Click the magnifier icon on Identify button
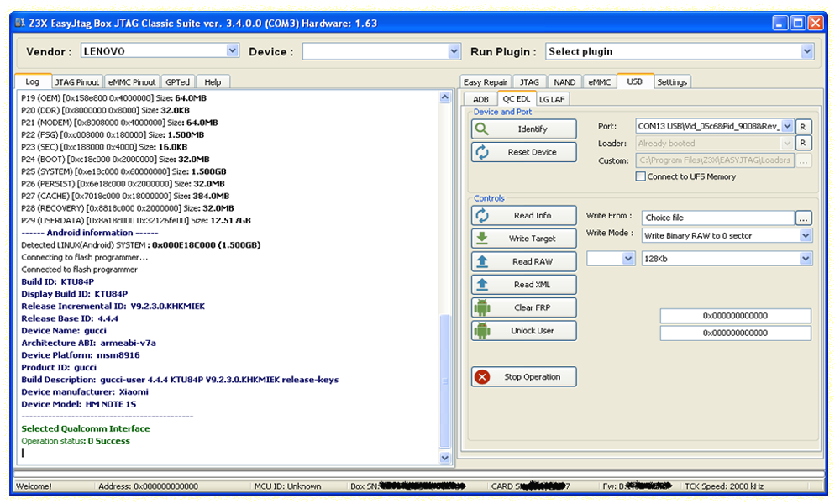 click(x=482, y=129)
